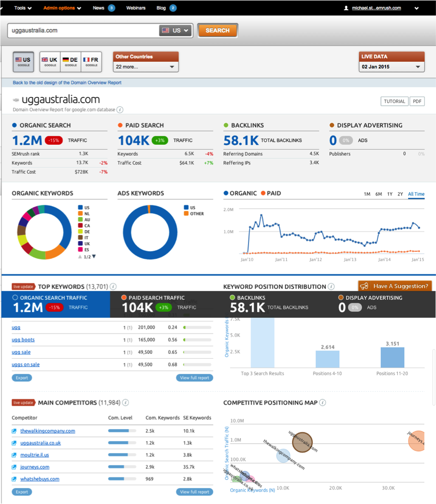Open the Blog menu item
Viewport: 436px width, 504px height.
(161, 8)
